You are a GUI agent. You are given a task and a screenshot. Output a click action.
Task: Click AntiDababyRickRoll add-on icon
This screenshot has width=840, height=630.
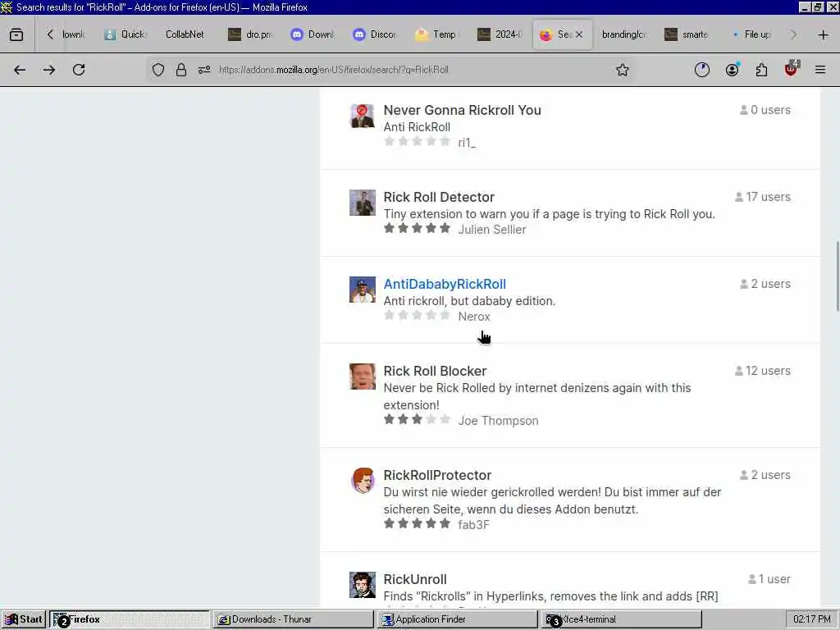pyautogui.click(x=362, y=290)
